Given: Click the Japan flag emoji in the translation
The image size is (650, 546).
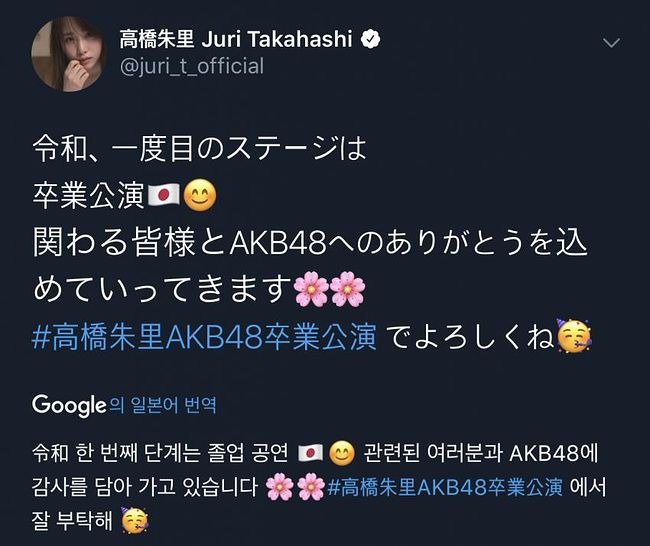Looking at the screenshot, I should [310, 453].
